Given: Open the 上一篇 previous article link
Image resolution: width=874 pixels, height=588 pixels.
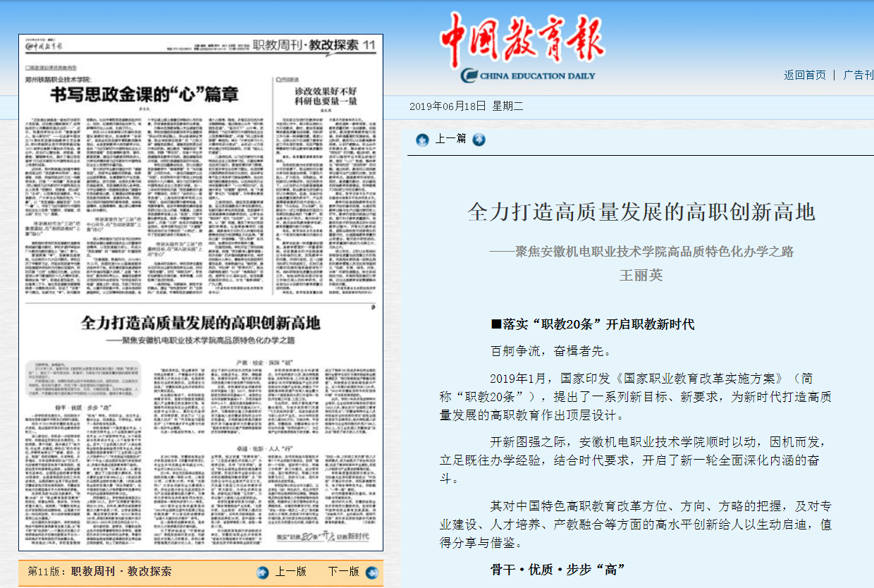Looking at the screenshot, I should coord(450,139).
